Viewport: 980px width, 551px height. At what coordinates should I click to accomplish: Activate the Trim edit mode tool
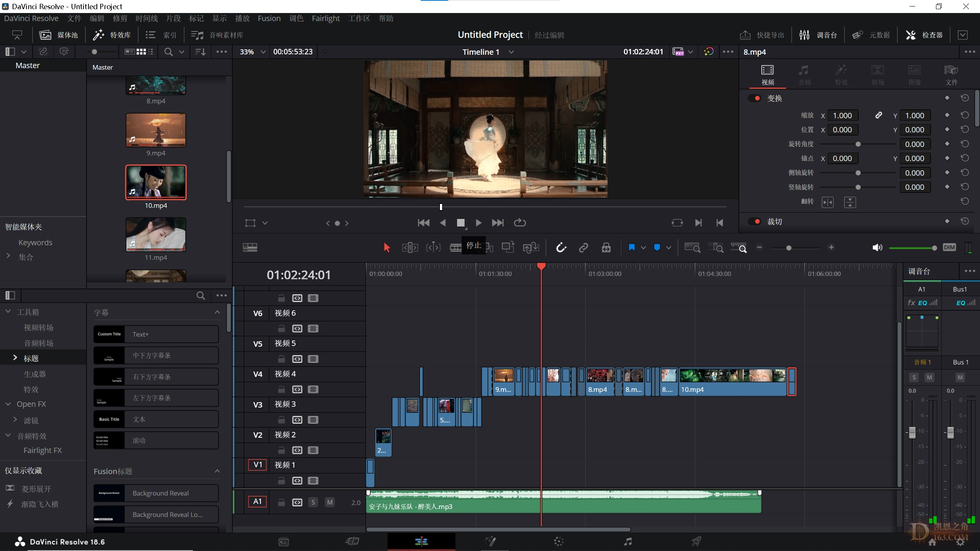[x=410, y=248]
